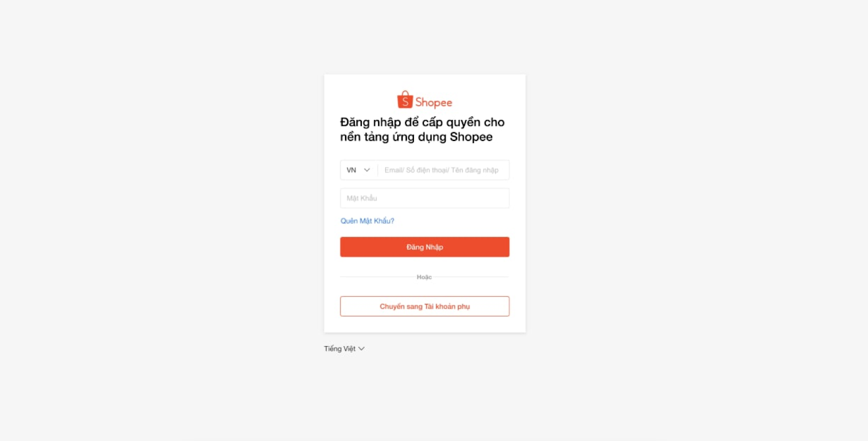Viewport: 868px width, 441px height.
Task: Focus the Mật Khẩu password field
Action: [x=425, y=198]
